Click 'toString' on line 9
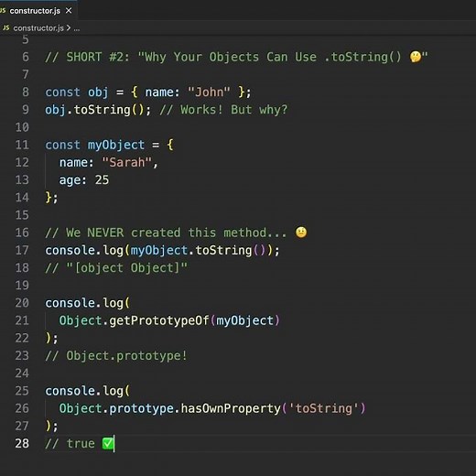476x476 pixels. [102, 110]
